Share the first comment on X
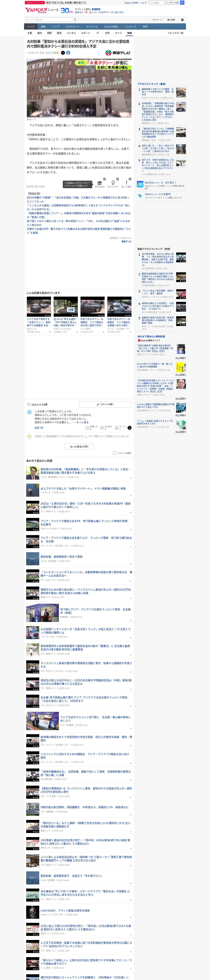 130,428
